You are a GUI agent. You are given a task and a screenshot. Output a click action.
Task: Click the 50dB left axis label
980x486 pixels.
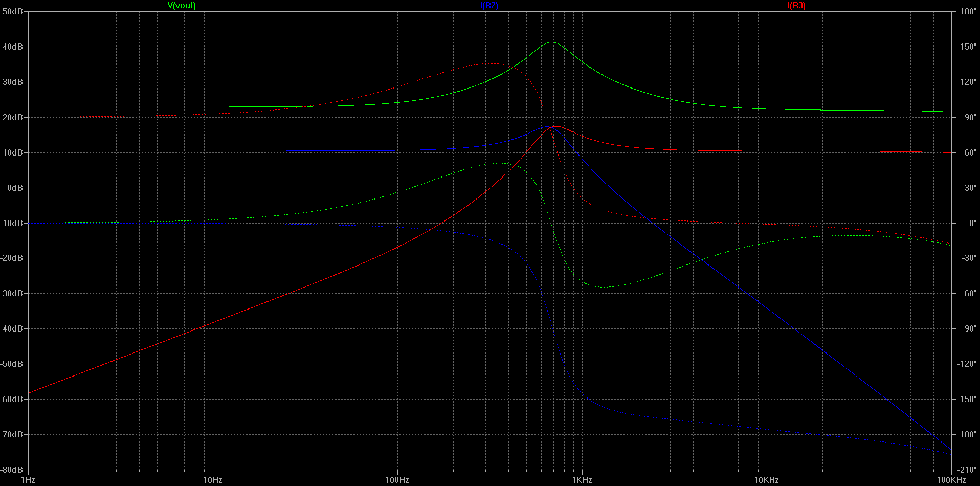pyautogui.click(x=12, y=11)
